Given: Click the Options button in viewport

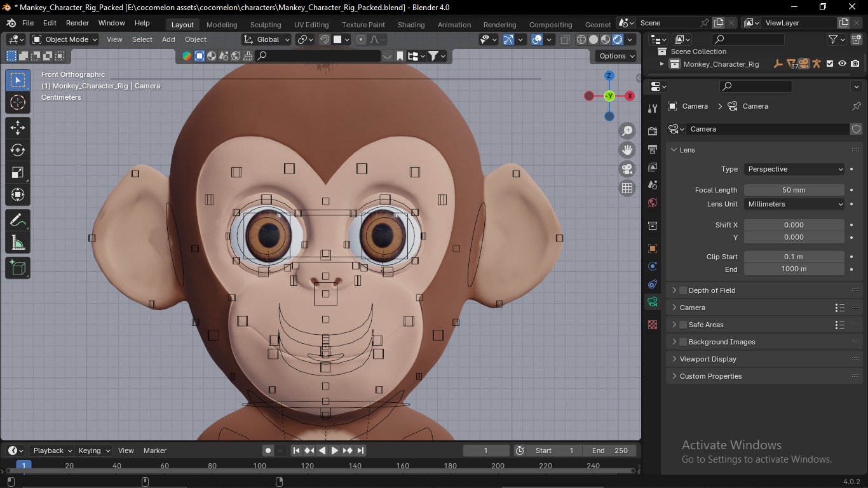Looking at the screenshot, I should pos(616,56).
